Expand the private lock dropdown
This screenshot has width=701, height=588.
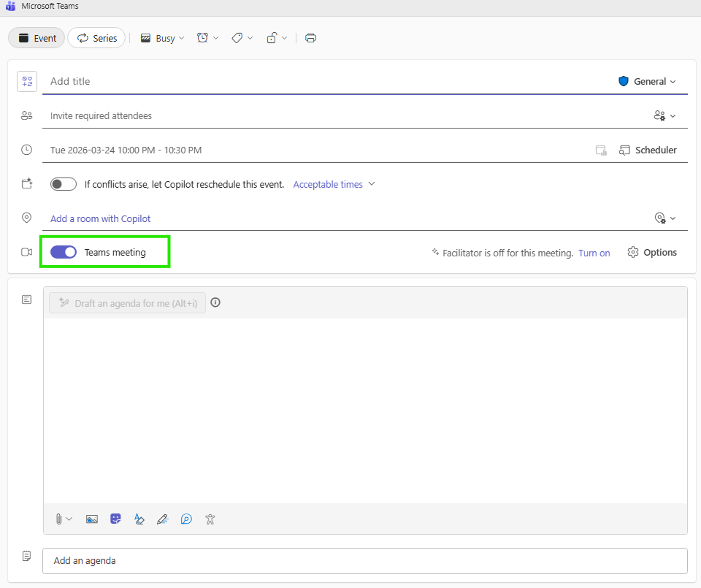pos(277,38)
